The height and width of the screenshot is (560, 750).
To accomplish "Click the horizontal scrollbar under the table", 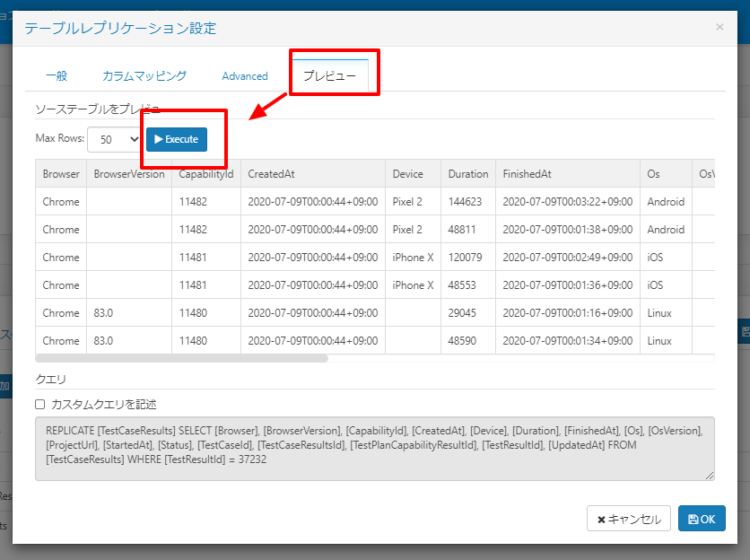I will click(182, 358).
